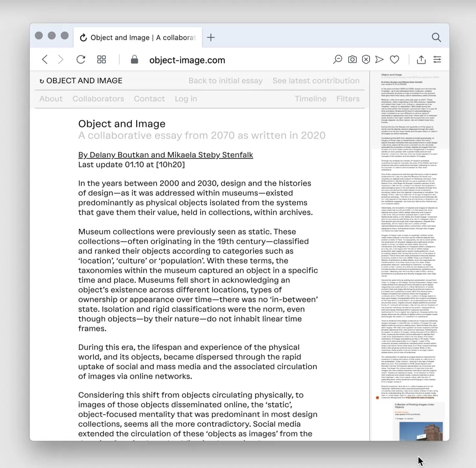Reload the page with the refresh icon
Viewport: 476px width, 468px height.
coord(81,59)
